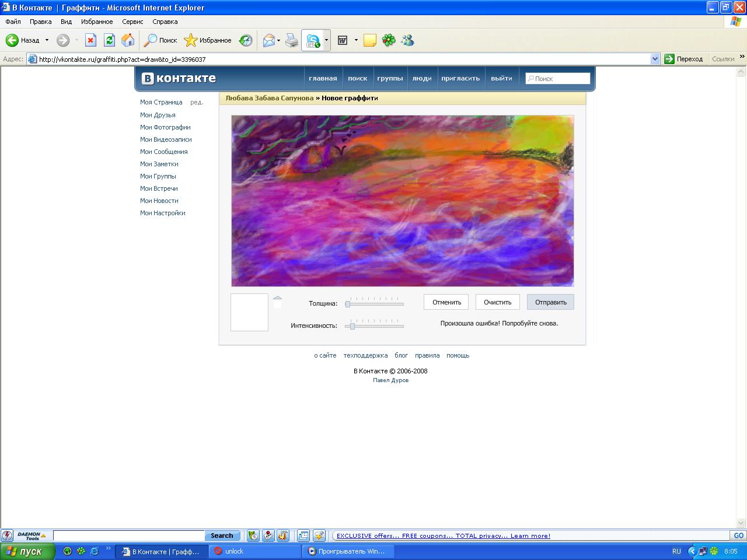Screen dimensions: 747x560
Task: Click the white color preview box
Action: [x=249, y=312]
